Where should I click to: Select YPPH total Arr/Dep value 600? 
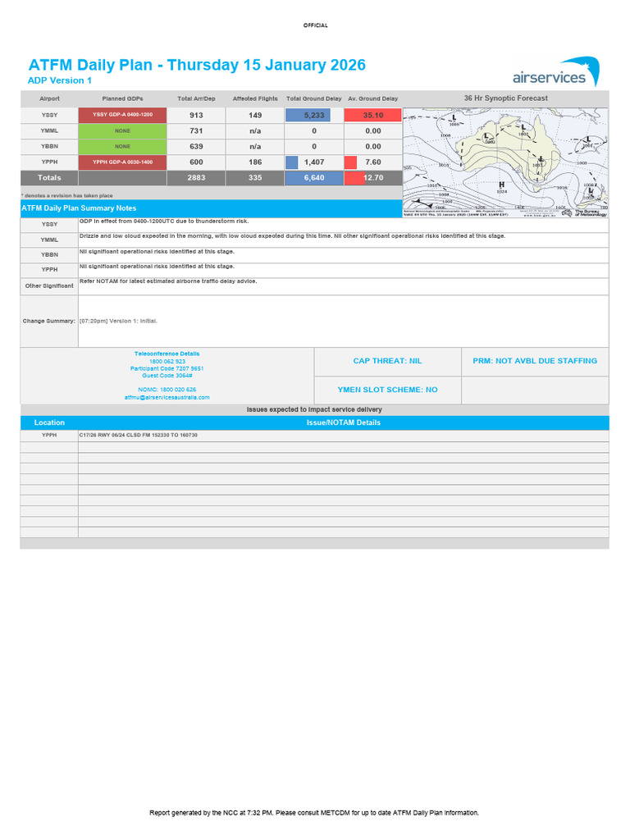(196, 162)
